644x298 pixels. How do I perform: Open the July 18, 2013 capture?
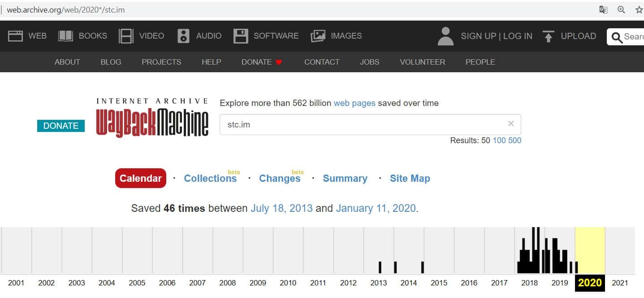281,208
